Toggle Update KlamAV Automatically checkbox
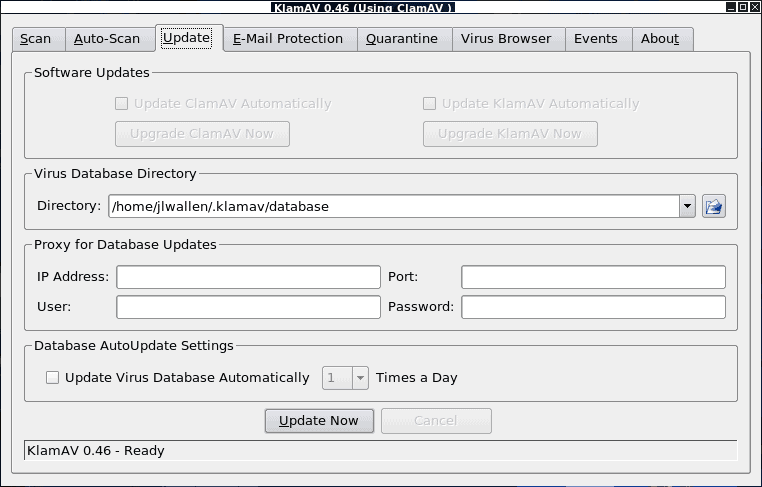This screenshot has width=762, height=487. 430,103
